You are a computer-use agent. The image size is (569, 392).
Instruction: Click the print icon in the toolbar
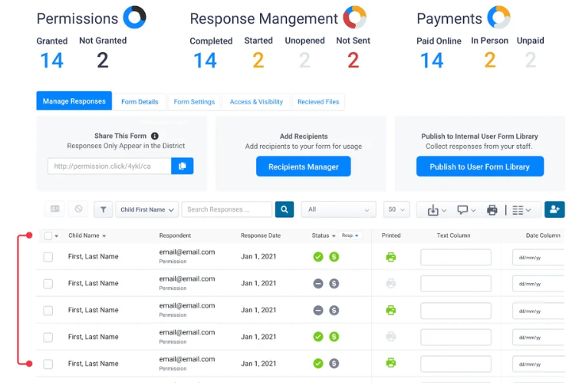point(492,209)
